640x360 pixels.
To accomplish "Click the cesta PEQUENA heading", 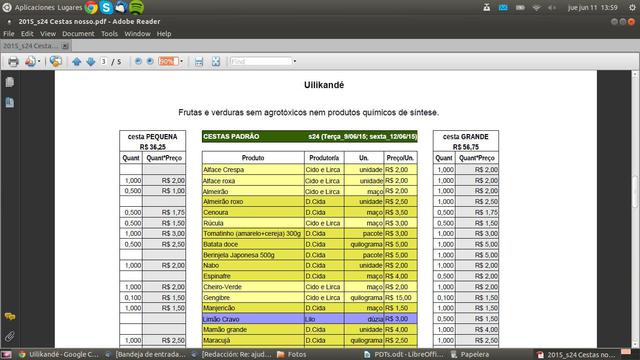I will [153, 137].
